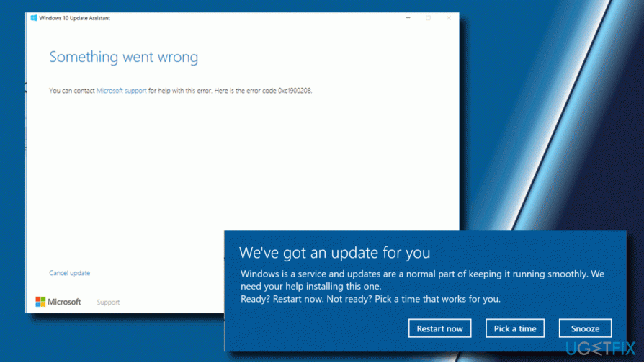
Task: Snooze the update notification
Action: 585,328
